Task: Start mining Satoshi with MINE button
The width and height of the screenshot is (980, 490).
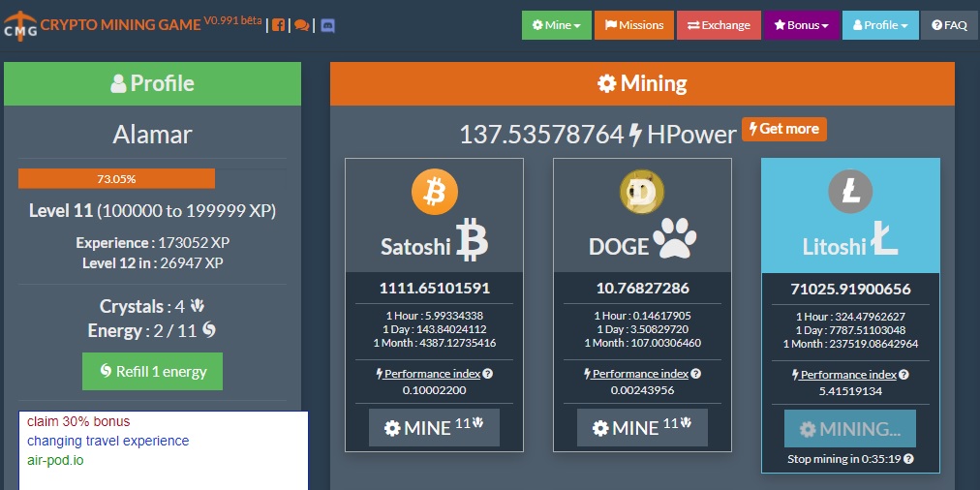Action: coord(434,427)
